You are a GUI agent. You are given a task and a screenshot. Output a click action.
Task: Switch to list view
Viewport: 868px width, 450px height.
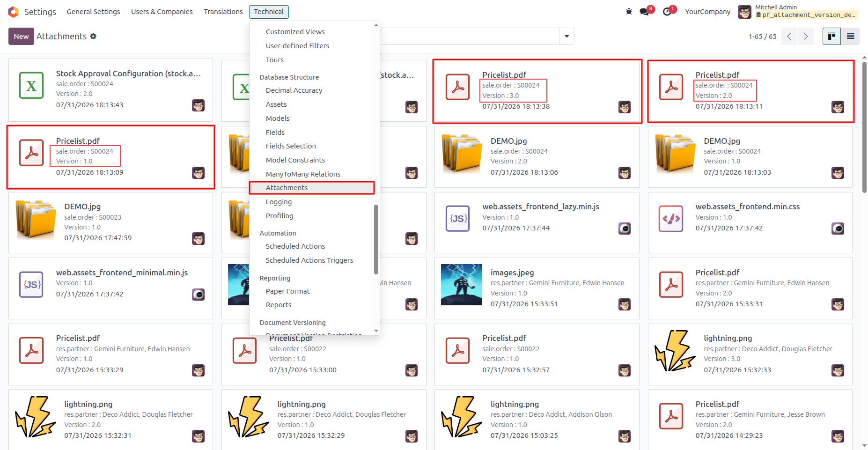pyautogui.click(x=850, y=36)
